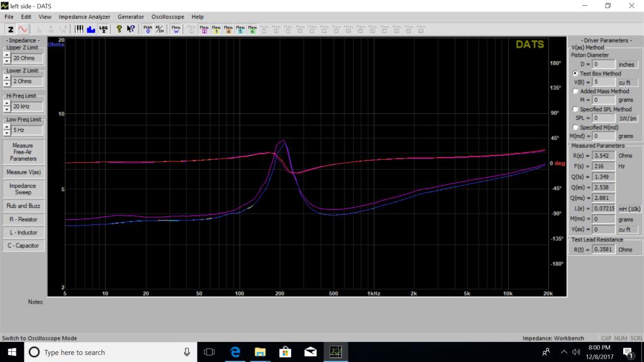
Task: Open the Action Center notifications icon
Action: (628, 352)
